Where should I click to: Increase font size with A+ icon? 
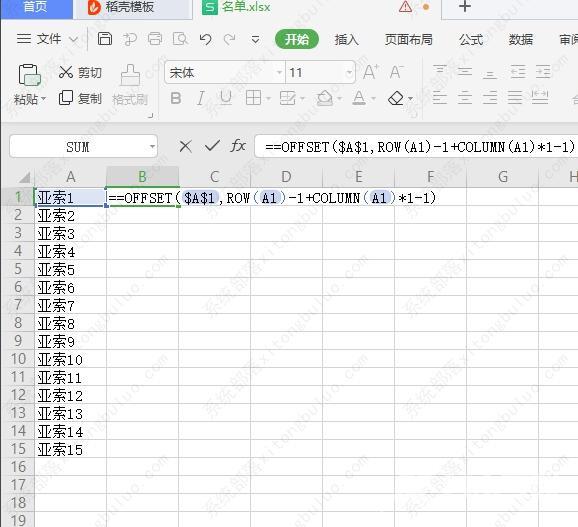coord(370,72)
